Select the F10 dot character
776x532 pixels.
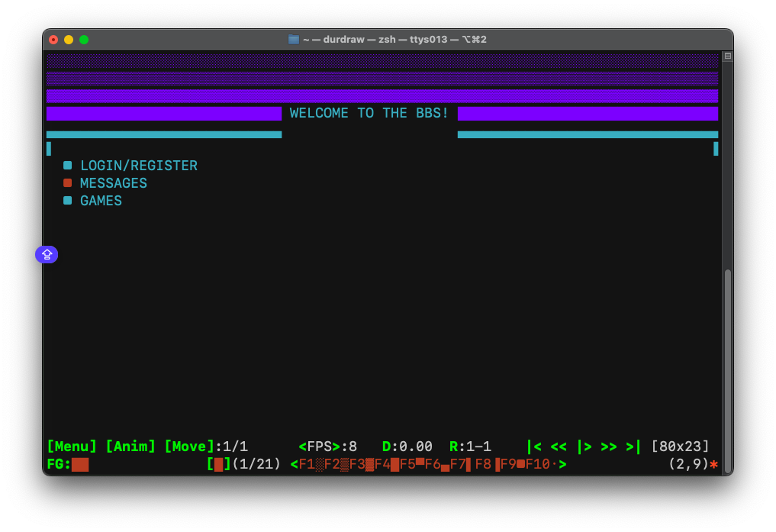tap(542, 464)
